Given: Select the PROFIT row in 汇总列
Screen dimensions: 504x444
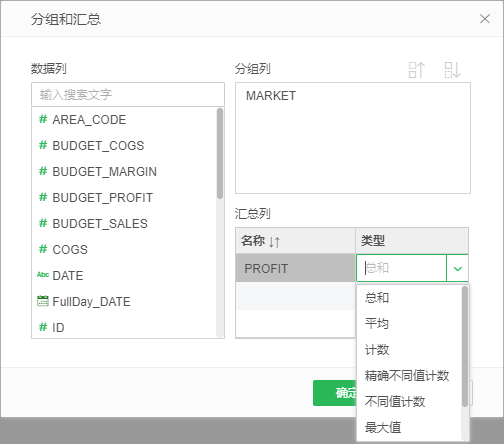Looking at the screenshot, I should [295, 268].
